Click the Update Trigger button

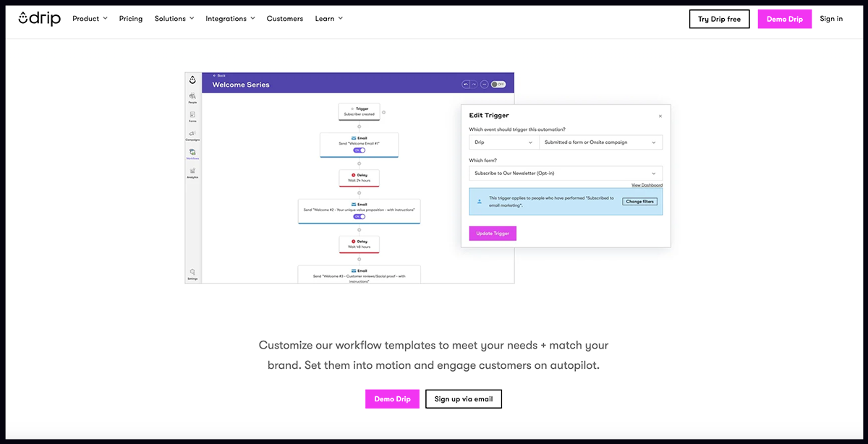click(x=493, y=234)
